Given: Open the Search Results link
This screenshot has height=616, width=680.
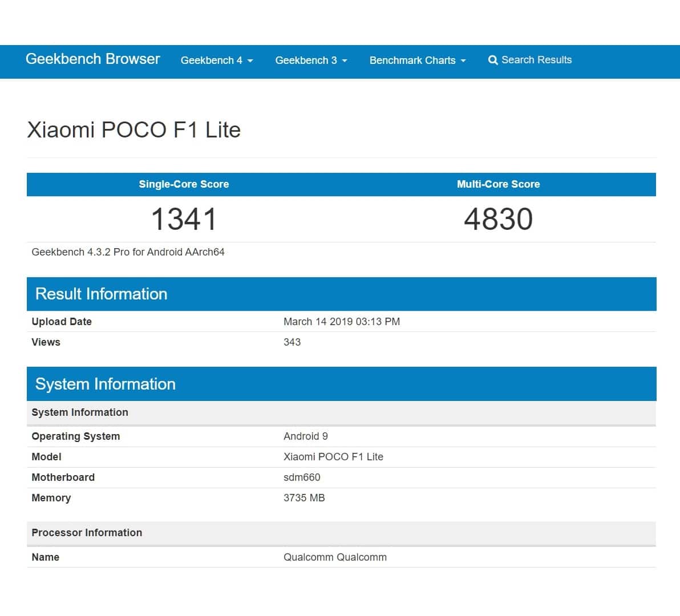Looking at the screenshot, I should coord(536,60).
